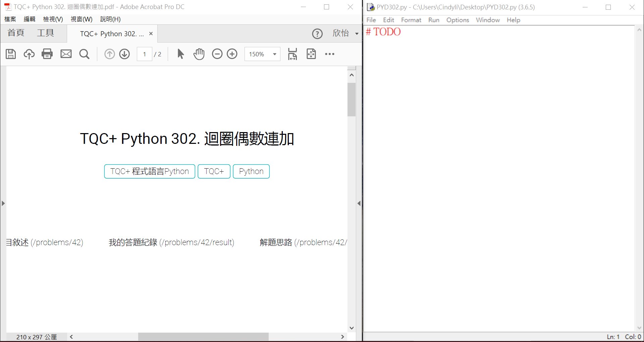644x342 pixels.
Task: Save the PDF with the floppy disk icon
Action: click(x=11, y=54)
